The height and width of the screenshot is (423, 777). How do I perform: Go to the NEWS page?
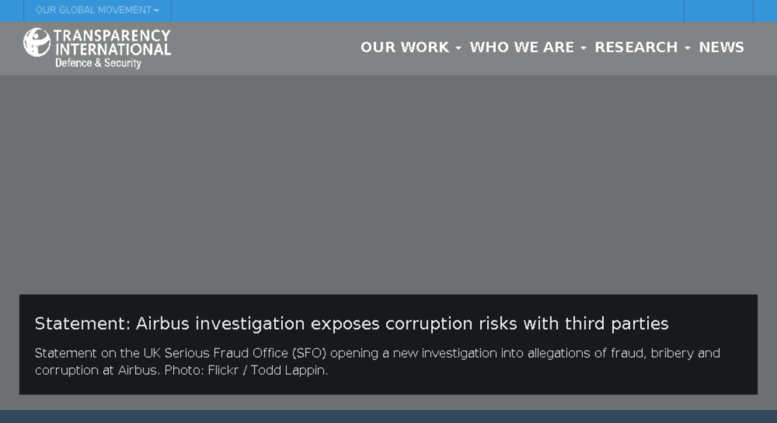pyautogui.click(x=722, y=47)
